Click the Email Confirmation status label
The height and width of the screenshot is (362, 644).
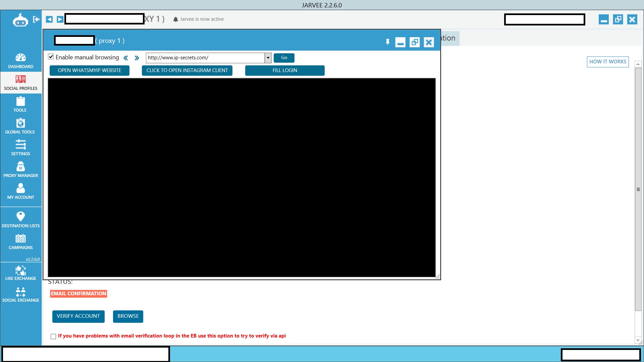(x=78, y=294)
